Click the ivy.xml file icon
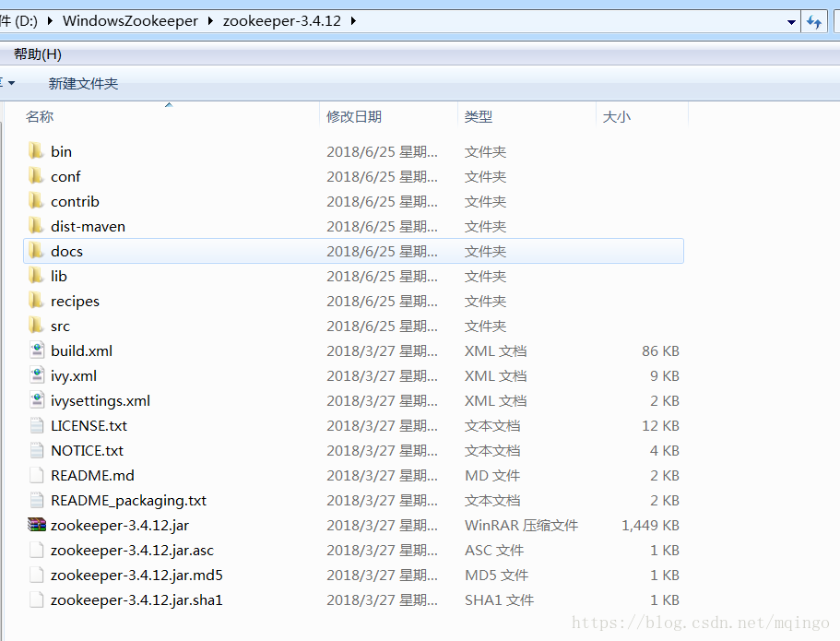Viewport: 840px width, 641px height. coord(37,375)
